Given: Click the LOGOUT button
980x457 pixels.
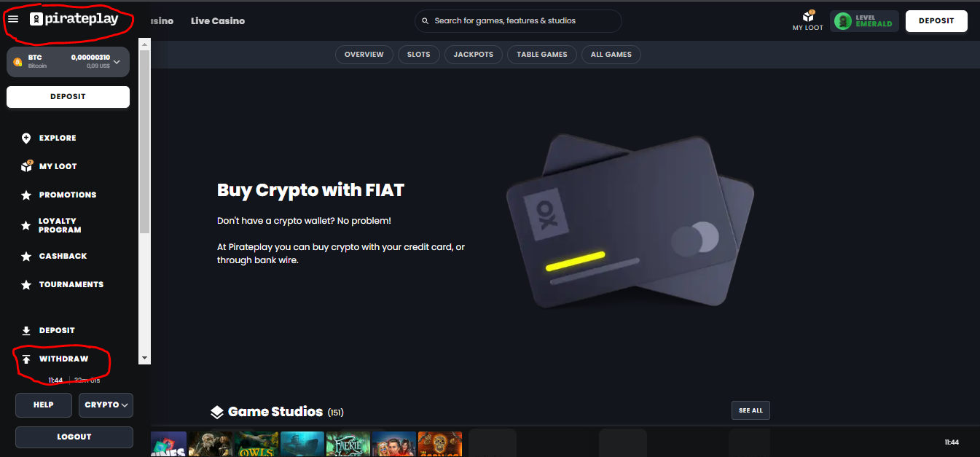Looking at the screenshot, I should tap(74, 437).
